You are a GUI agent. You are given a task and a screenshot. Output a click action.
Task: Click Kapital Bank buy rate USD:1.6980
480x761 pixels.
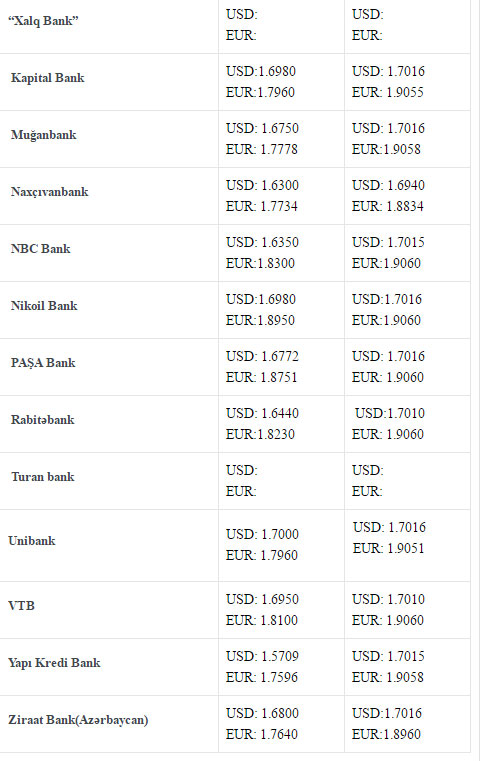tap(261, 71)
